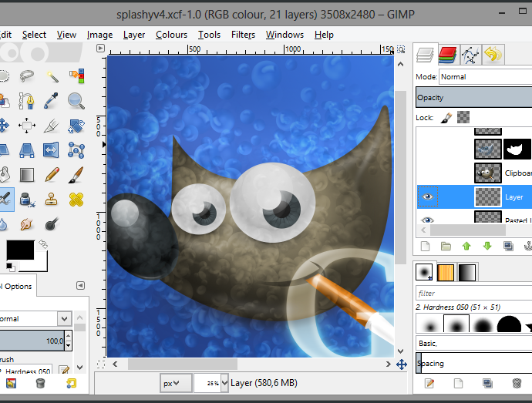Screen dimensions: 532x403
Task: Create a new layer group
Action: click(446, 246)
